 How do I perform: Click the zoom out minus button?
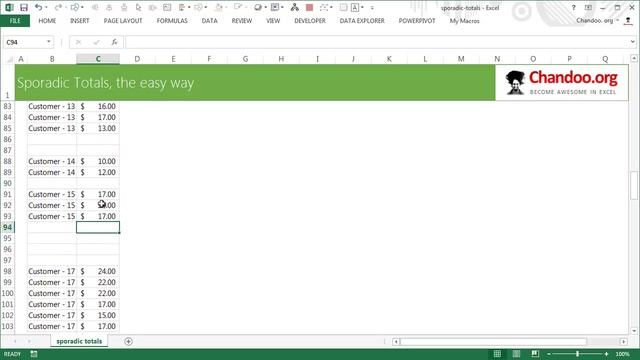(x=549, y=354)
